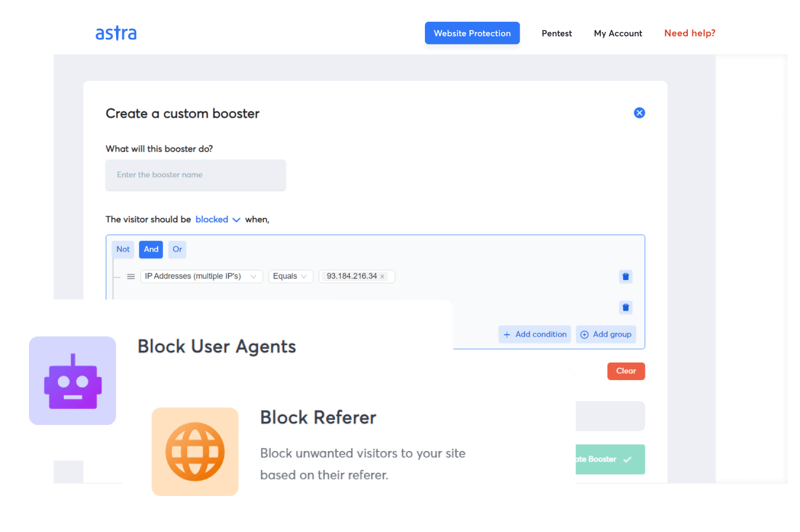Viewport: 800px width, 532px height.
Task: Click the lower trash icon to remove condition
Action: (x=625, y=307)
